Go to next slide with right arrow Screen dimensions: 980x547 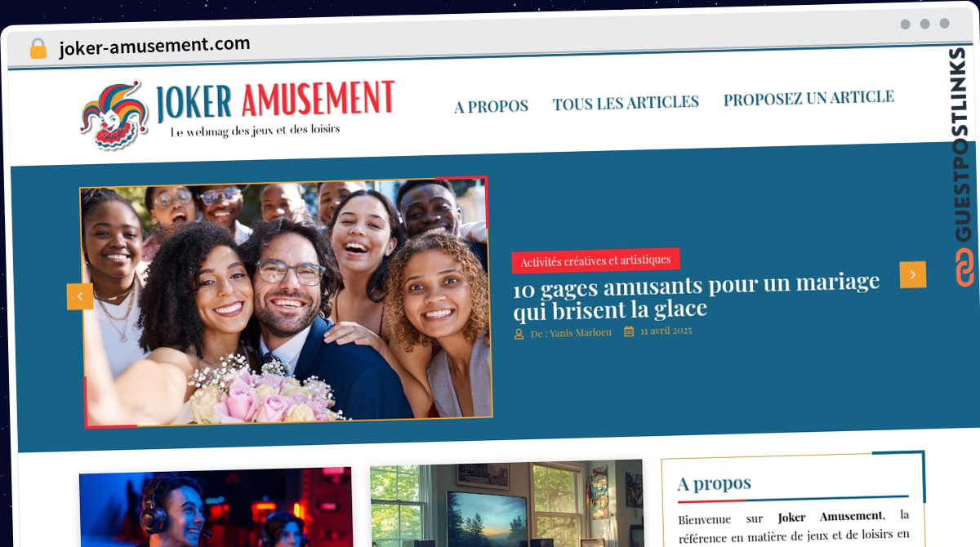pos(913,274)
